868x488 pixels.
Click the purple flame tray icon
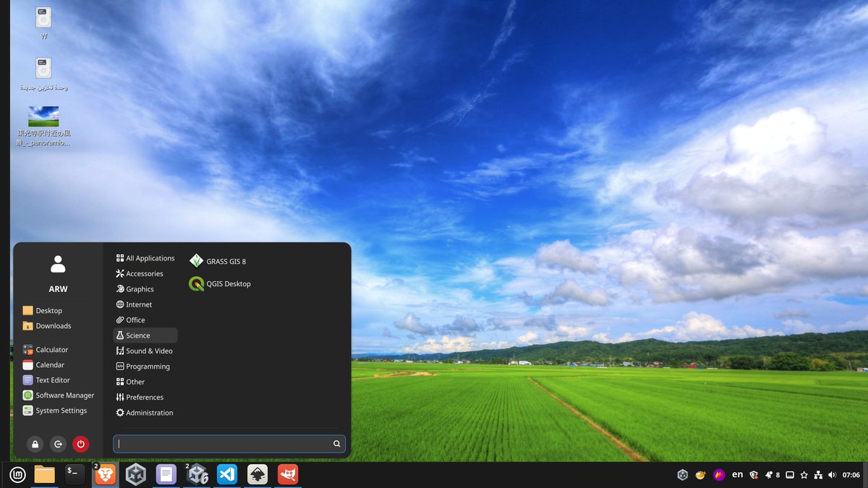[x=719, y=475]
